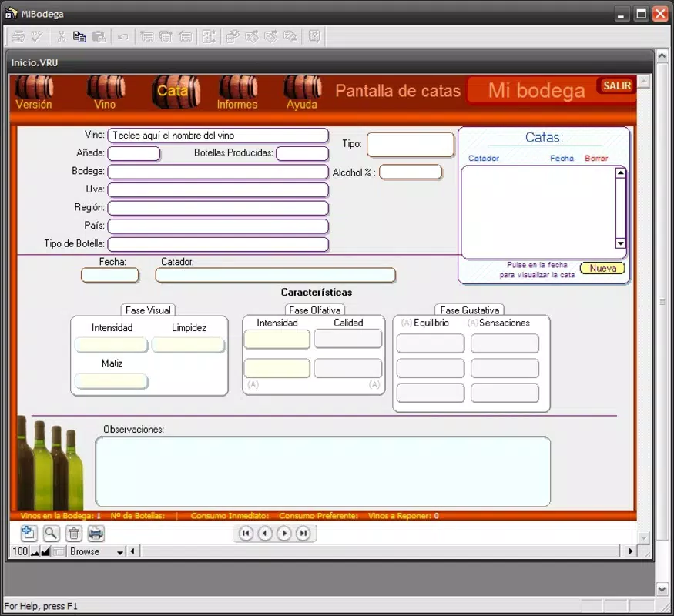Toggle the status area icon beside the zoom controls
674x616 pixels.
(x=60, y=551)
